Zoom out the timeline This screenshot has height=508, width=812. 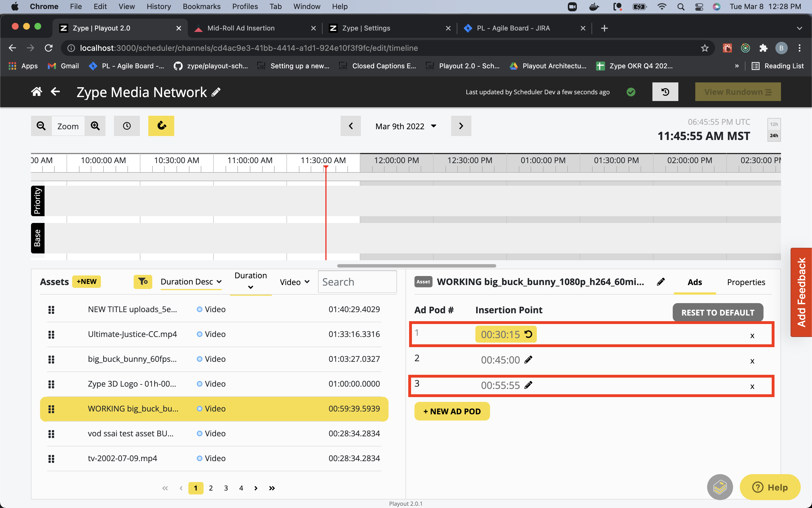[41, 126]
